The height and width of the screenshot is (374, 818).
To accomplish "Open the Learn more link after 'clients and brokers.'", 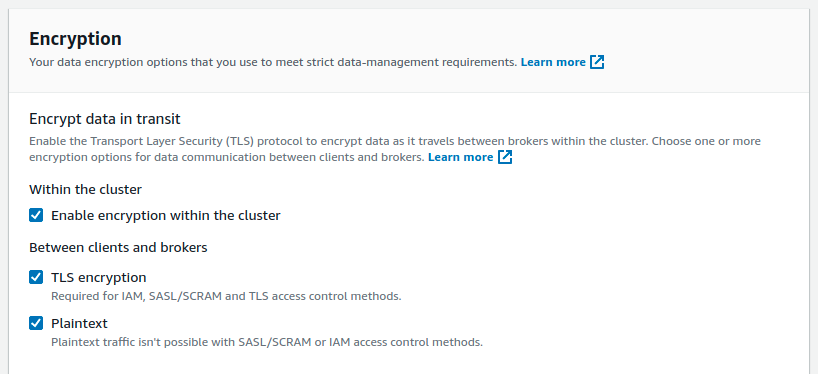I will click(461, 157).
